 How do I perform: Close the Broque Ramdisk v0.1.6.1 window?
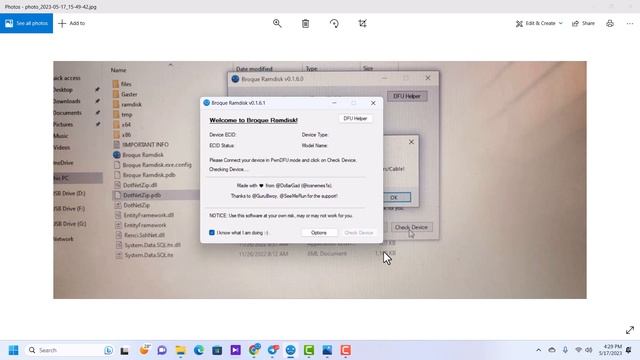(x=373, y=103)
